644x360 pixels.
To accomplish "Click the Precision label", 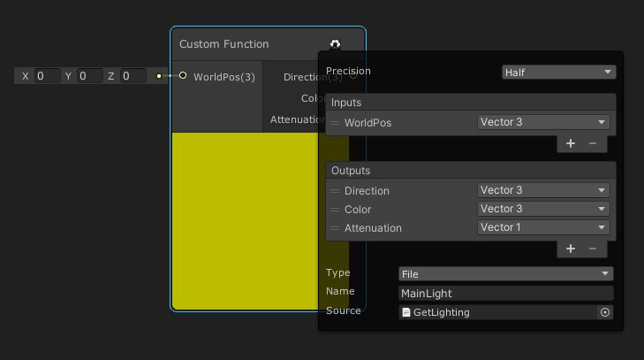I will [348, 71].
